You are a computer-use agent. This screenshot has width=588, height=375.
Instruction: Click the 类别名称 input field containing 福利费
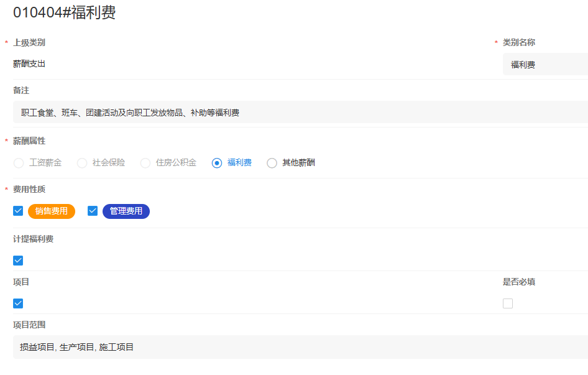544,65
